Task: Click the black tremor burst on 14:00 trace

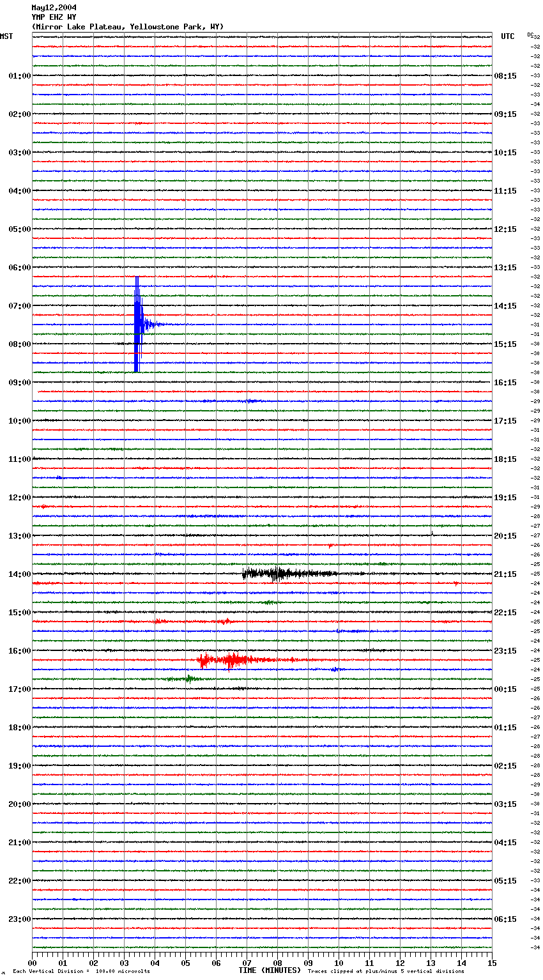Action: click(291, 573)
